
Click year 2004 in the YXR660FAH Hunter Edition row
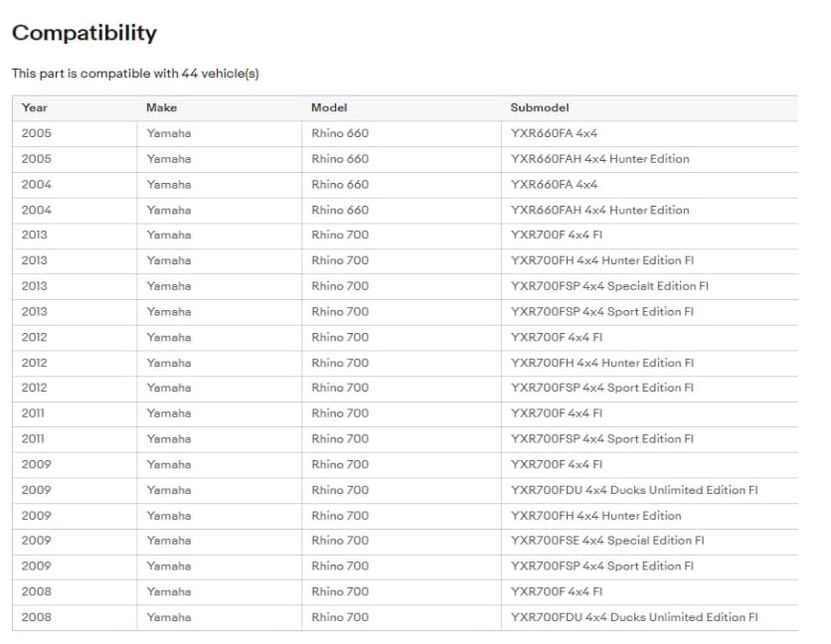pos(37,210)
